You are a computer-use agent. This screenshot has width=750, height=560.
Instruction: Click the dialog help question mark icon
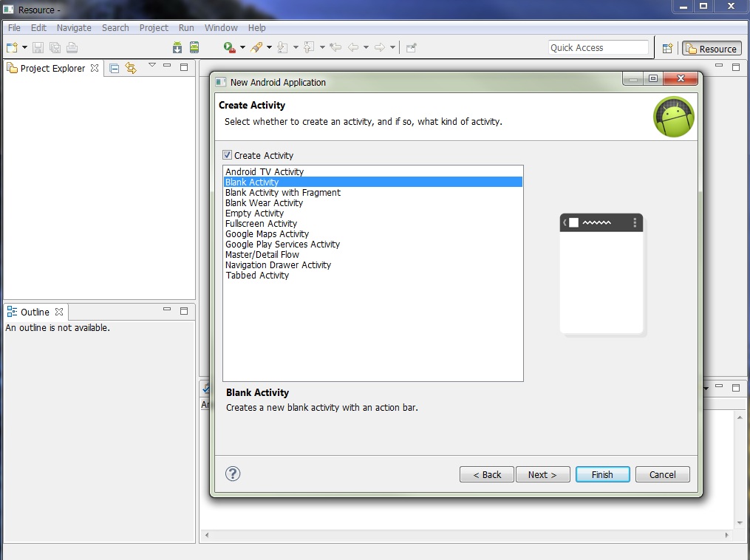[233, 474]
